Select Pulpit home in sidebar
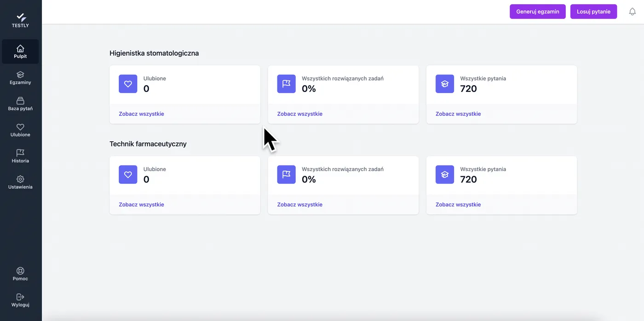This screenshot has height=321, width=644. (20, 52)
